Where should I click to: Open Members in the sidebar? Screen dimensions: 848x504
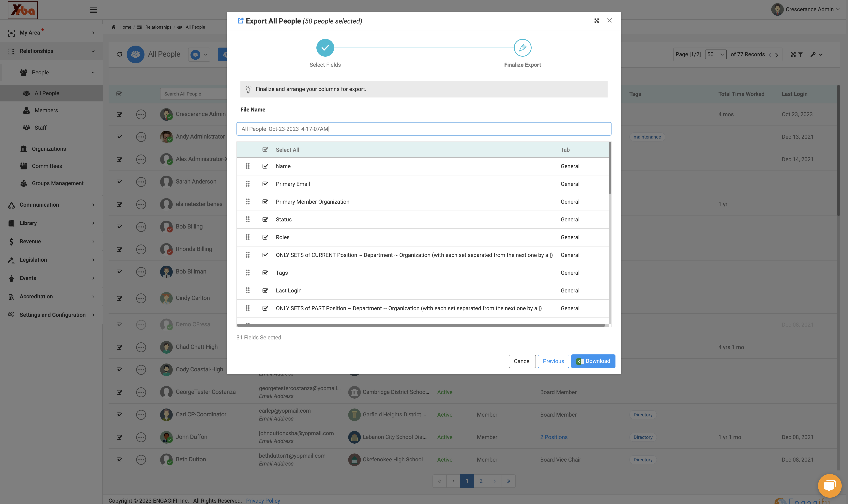click(x=46, y=110)
